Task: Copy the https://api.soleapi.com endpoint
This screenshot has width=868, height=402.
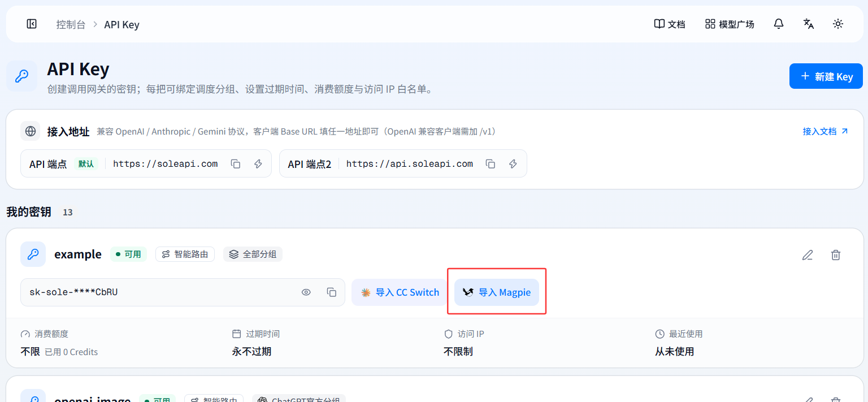Action: [491, 164]
